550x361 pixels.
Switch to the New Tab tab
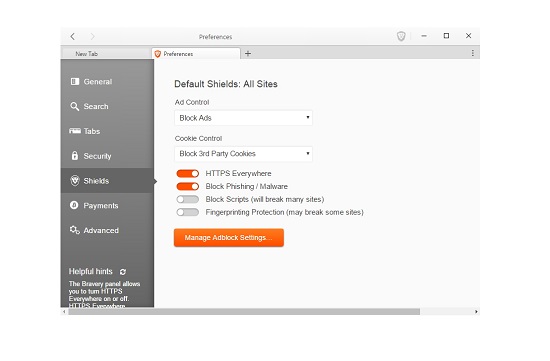click(x=106, y=54)
